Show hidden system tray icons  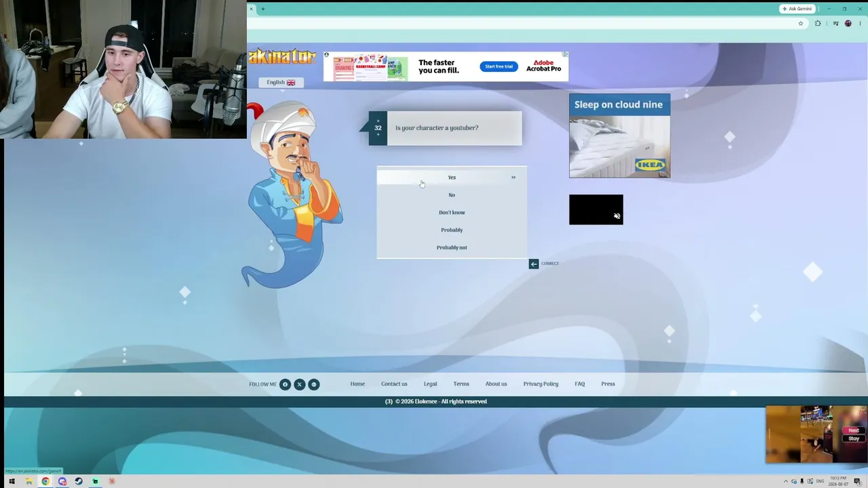[786, 482]
